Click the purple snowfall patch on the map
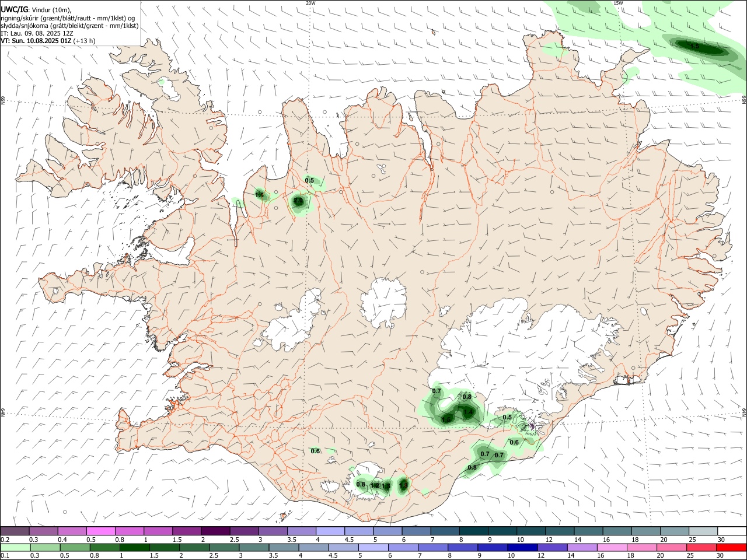The width and height of the screenshot is (747, 560). [x=531, y=426]
